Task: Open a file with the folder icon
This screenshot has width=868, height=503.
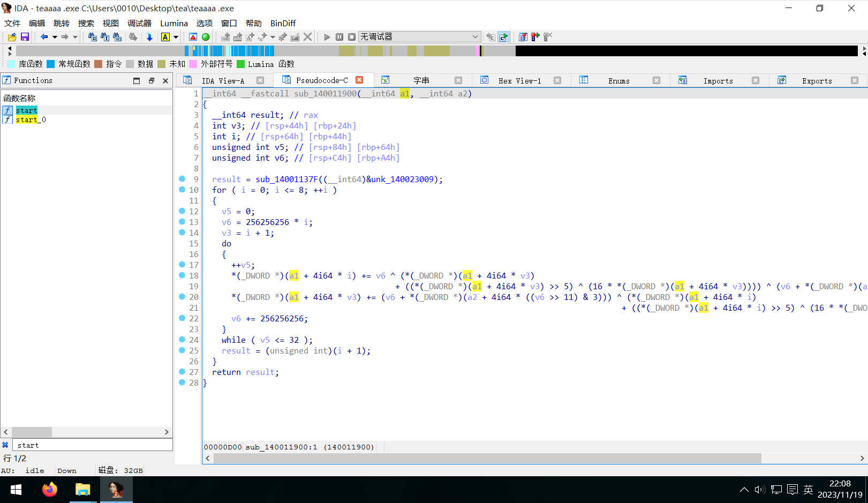Action: point(12,37)
